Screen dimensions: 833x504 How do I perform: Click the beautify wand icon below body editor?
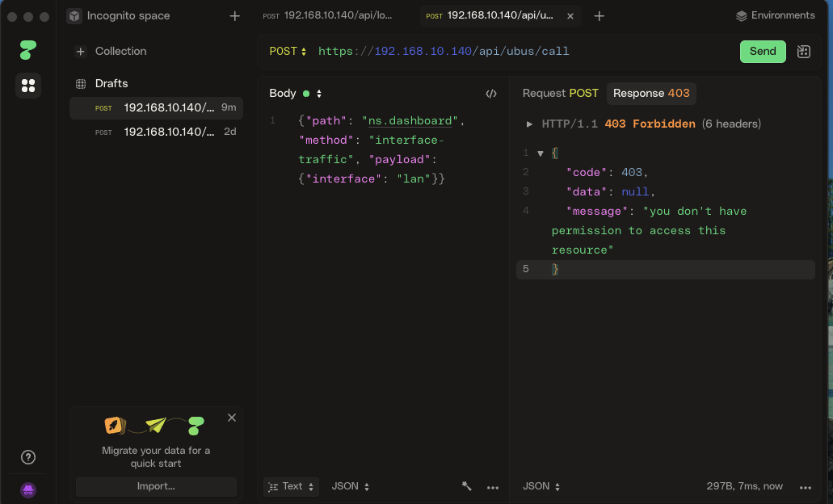tap(467, 486)
